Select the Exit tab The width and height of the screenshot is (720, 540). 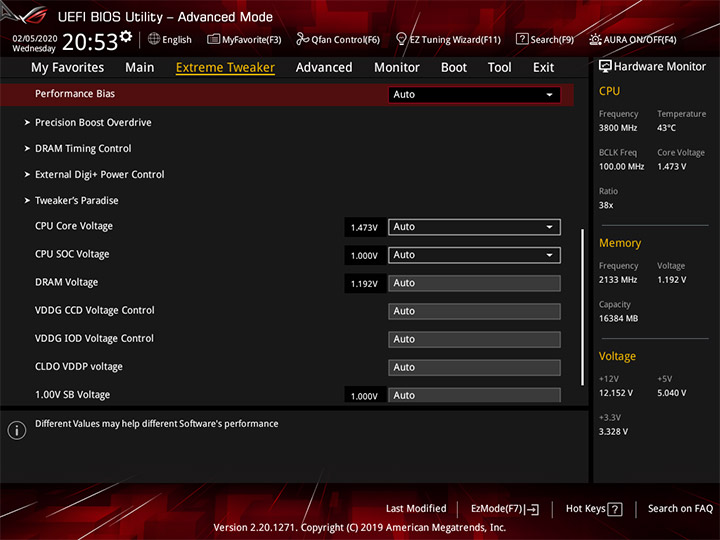point(543,68)
